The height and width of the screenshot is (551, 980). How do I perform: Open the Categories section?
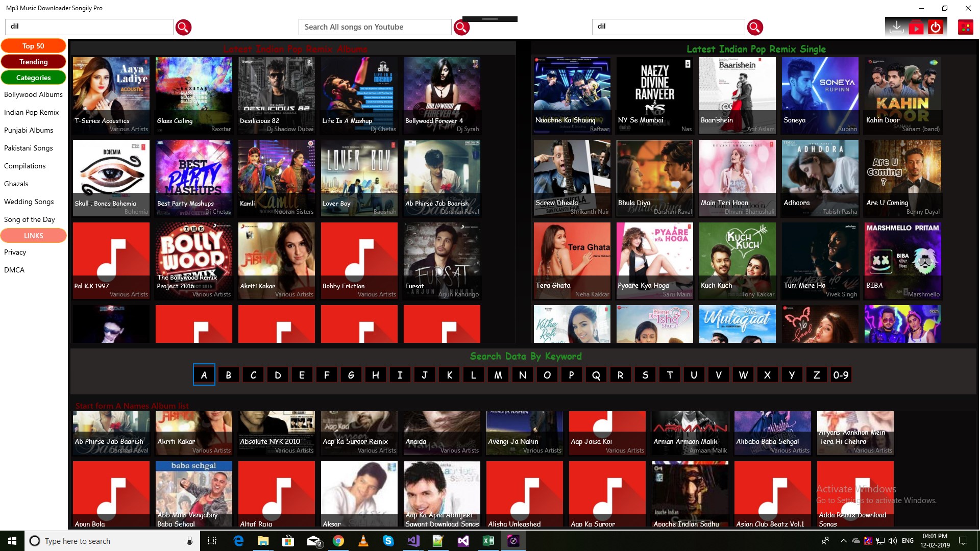(x=33, y=78)
